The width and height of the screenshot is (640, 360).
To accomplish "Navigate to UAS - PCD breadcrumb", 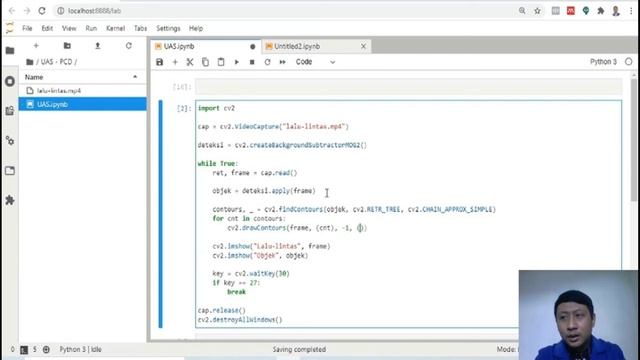I will 56,62.
